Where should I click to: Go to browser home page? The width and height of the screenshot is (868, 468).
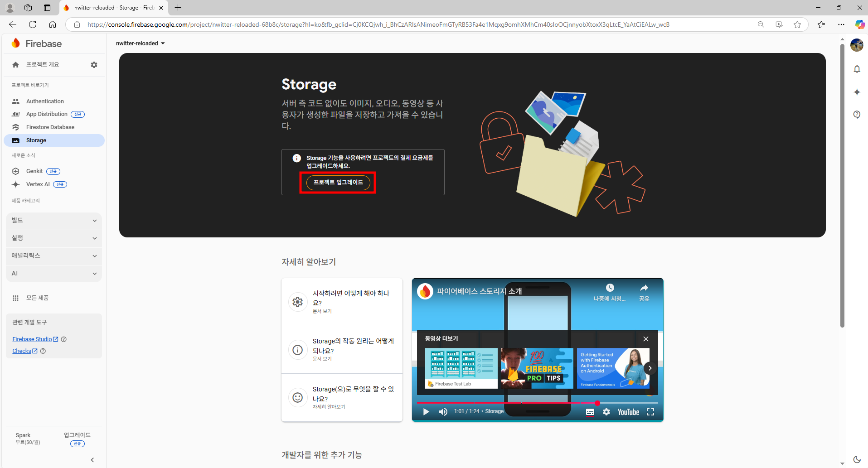pos(53,24)
